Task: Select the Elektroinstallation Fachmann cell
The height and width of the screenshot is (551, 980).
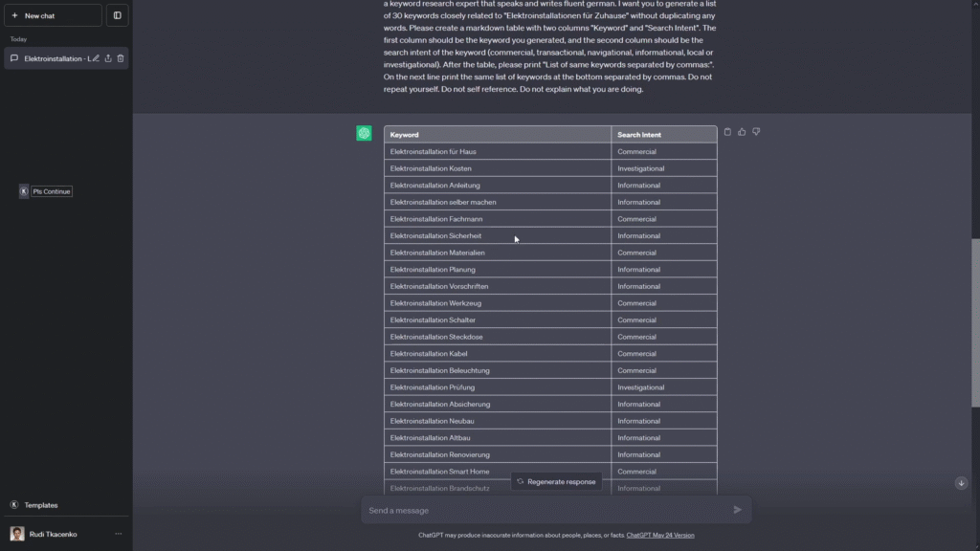Action: (x=498, y=219)
